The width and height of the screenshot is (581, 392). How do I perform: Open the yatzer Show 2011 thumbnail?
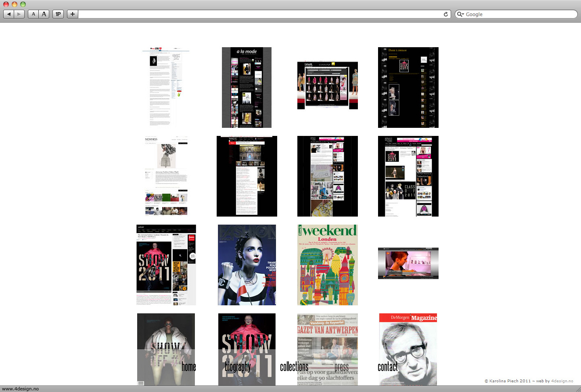[x=166, y=265]
